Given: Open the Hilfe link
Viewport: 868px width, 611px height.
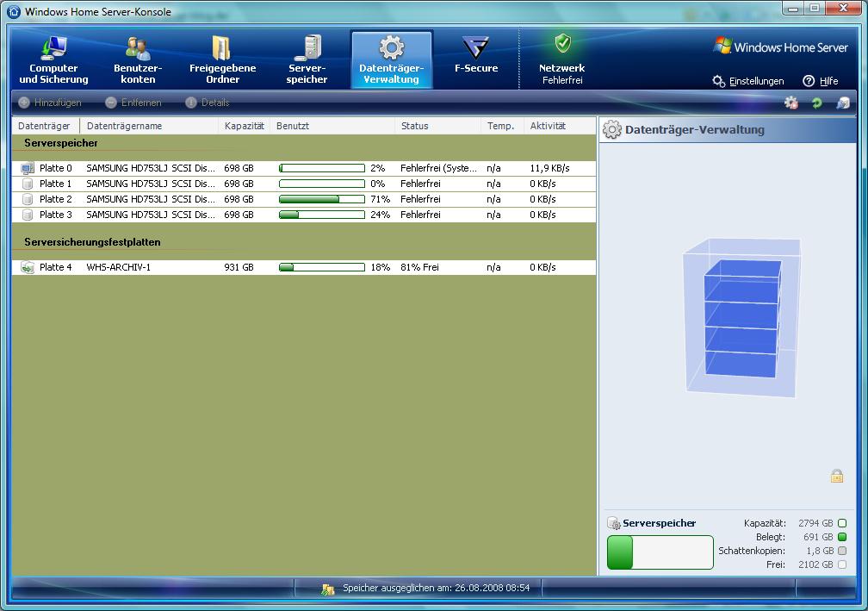Looking at the screenshot, I should pyautogui.click(x=821, y=81).
